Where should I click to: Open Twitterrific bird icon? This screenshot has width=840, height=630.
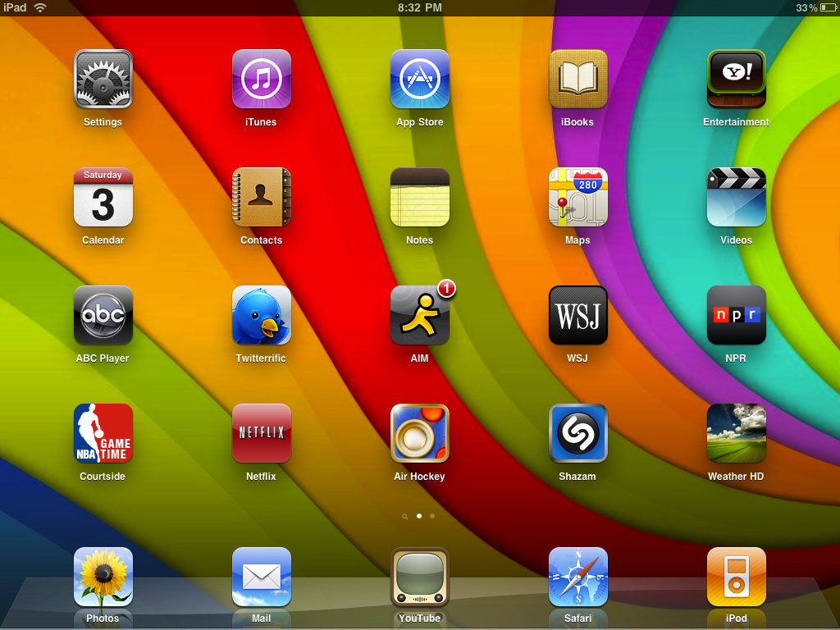262,315
